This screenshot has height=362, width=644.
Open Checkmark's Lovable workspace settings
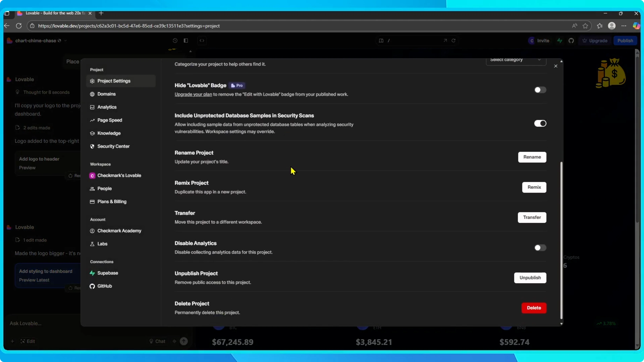point(121,175)
